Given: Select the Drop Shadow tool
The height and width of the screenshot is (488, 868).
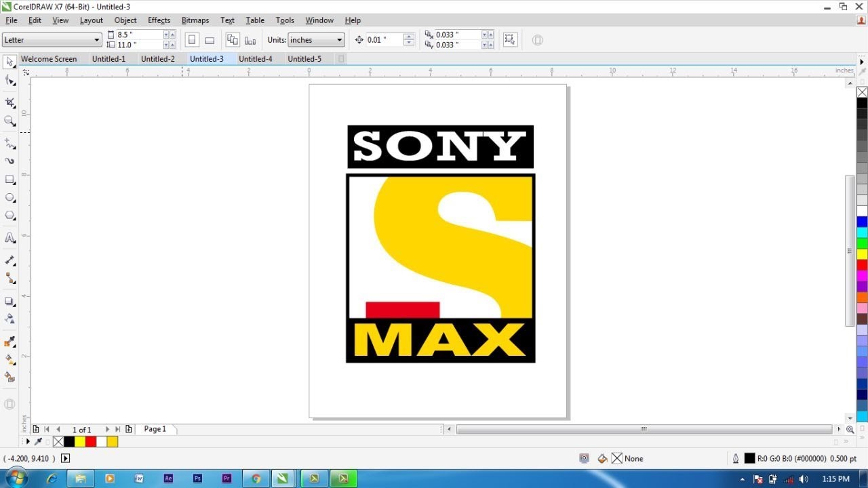Looking at the screenshot, I should 10,301.
